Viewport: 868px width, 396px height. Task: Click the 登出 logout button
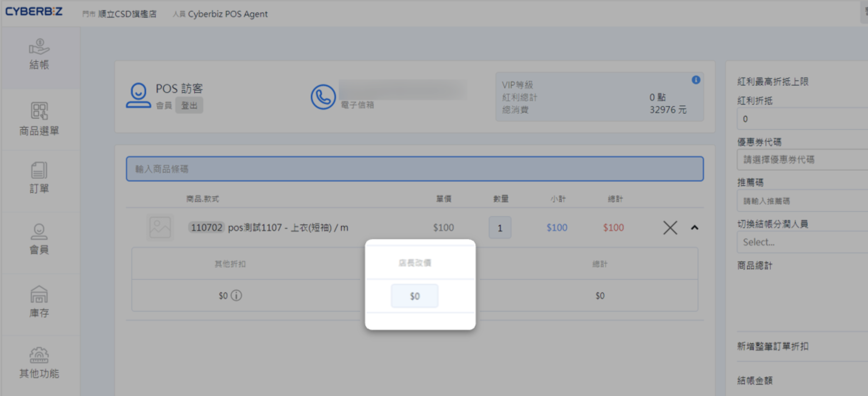coord(189,105)
